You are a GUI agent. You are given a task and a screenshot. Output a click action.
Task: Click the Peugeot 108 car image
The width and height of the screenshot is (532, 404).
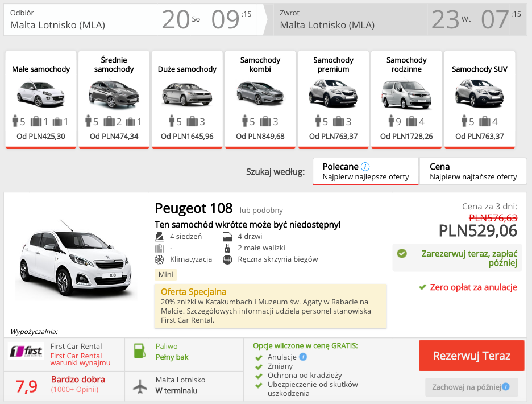click(76, 260)
